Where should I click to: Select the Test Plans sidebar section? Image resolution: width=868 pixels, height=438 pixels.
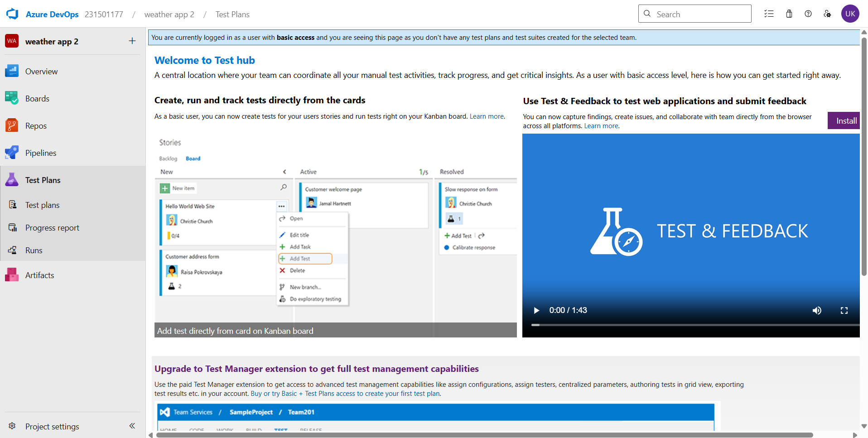73,180
